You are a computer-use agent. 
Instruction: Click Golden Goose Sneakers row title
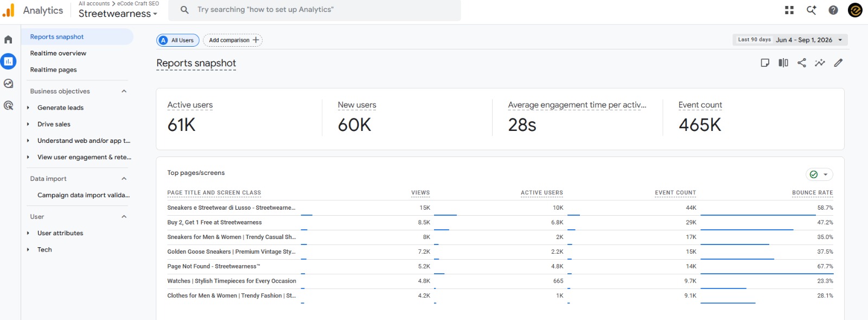point(232,252)
